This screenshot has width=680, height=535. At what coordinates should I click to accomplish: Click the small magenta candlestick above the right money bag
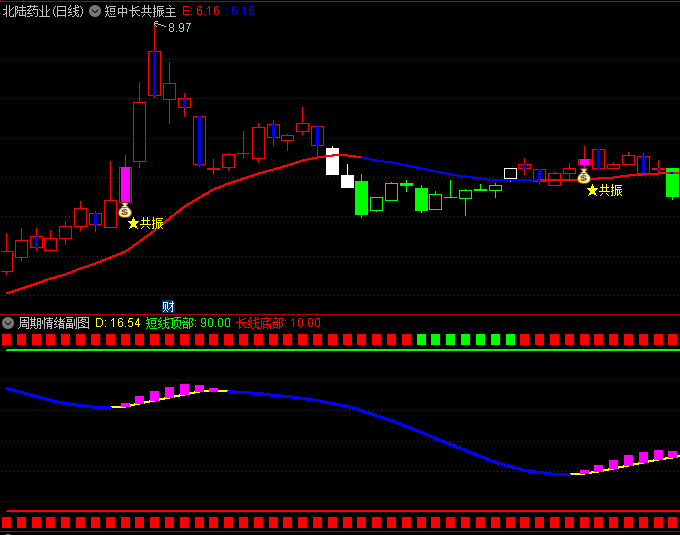(x=585, y=162)
